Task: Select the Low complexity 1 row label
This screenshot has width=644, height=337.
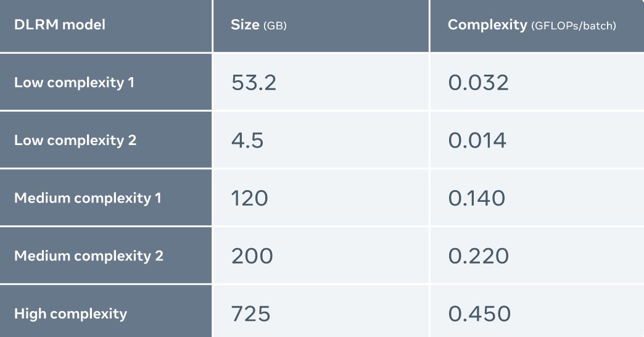Action: [x=74, y=82]
